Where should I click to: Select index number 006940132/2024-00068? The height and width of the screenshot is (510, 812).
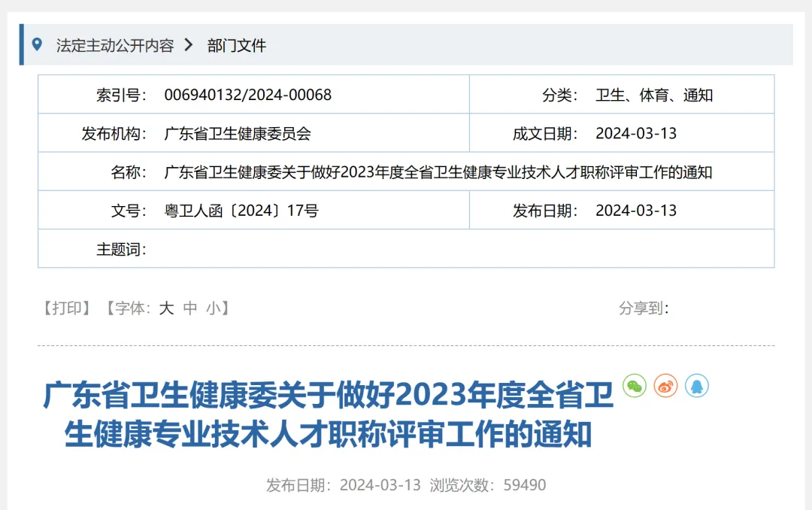coord(247,95)
